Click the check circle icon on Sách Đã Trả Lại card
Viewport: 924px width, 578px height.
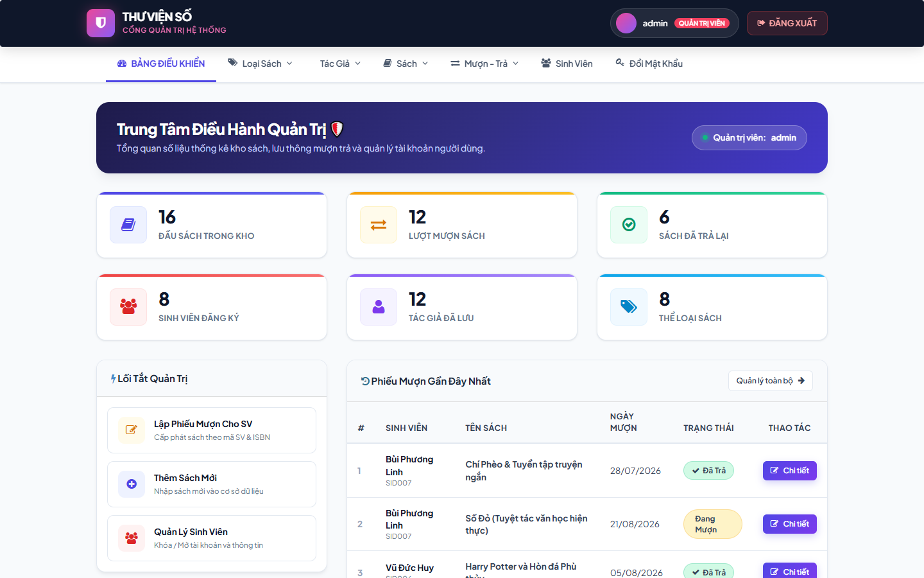point(629,225)
